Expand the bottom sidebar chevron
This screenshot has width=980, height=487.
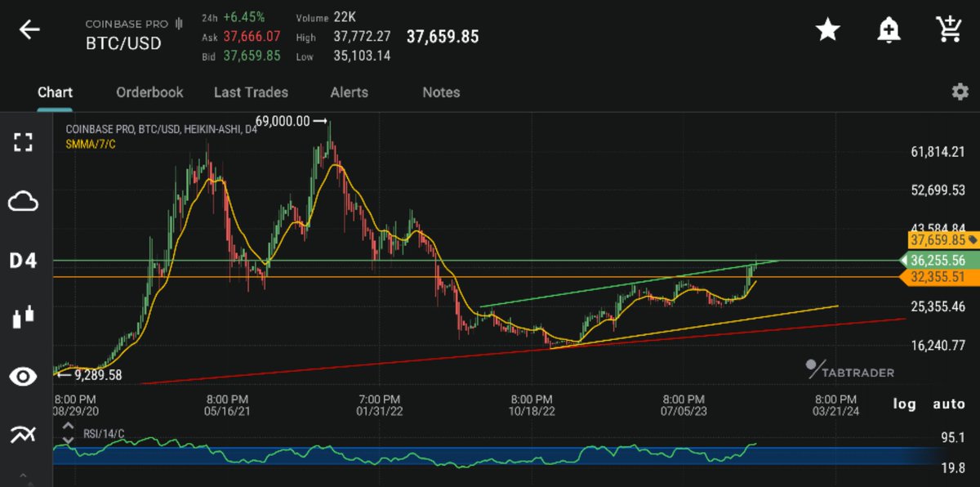click(23, 476)
